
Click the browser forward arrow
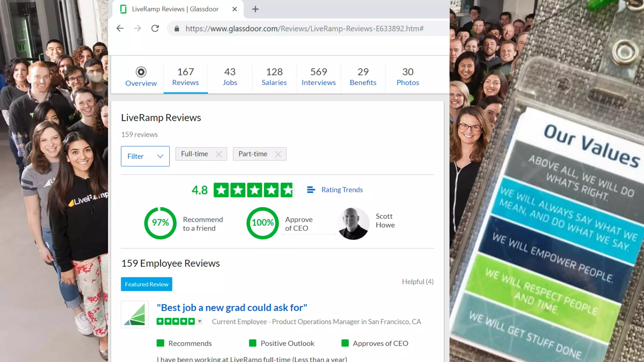point(137,29)
